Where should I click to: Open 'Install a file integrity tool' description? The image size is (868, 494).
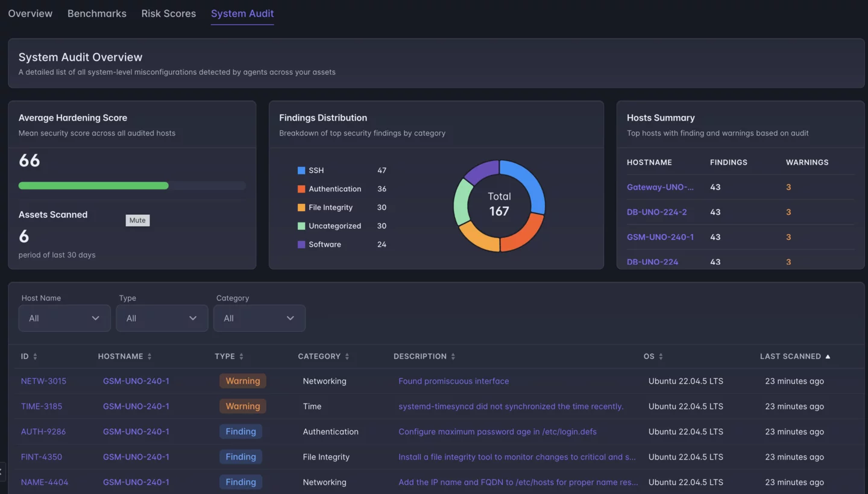point(517,457)
